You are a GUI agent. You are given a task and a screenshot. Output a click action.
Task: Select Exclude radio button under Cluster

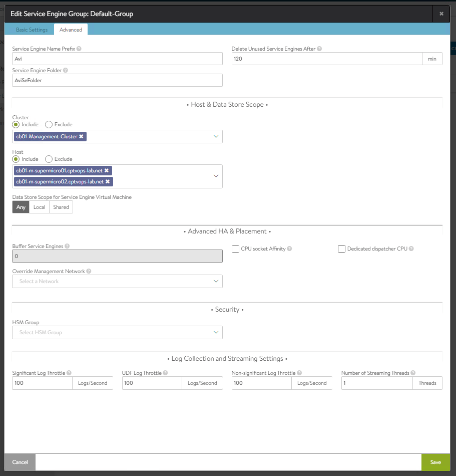[x=49, y=124]
